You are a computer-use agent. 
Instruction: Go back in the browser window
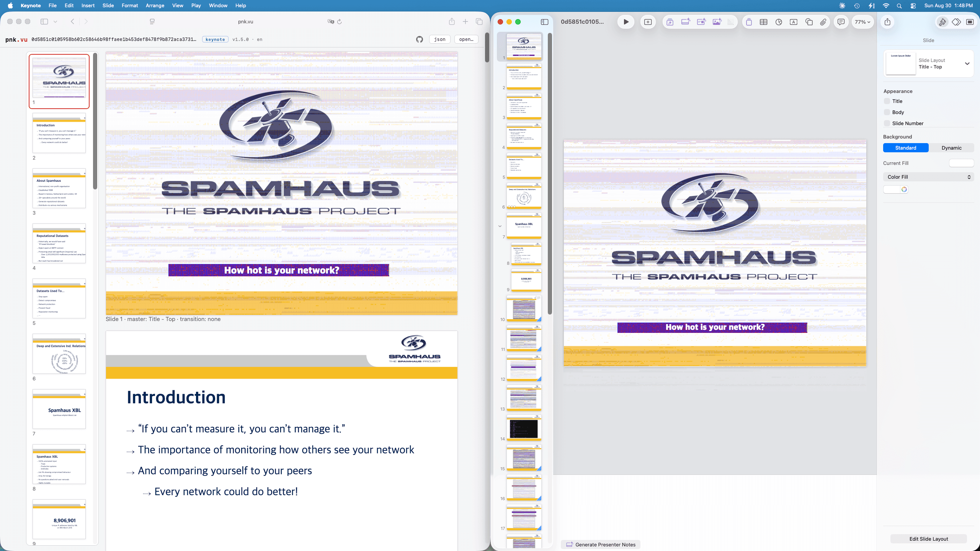[x=72, y=21]
